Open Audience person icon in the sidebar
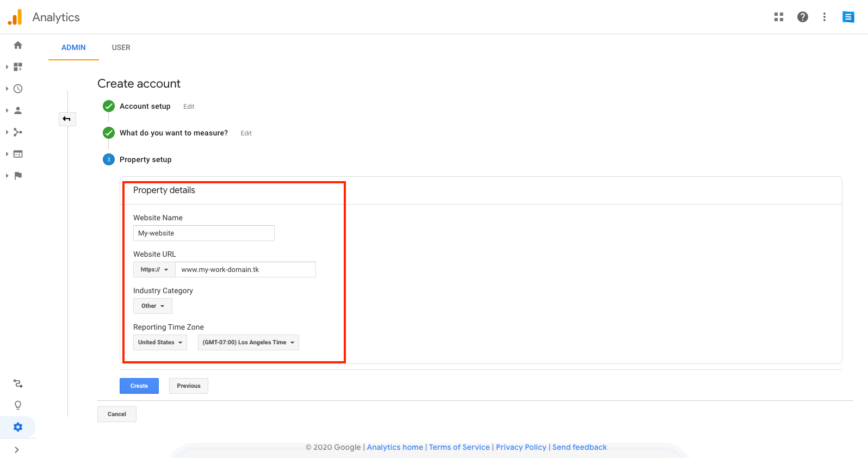 coord(18,110)
